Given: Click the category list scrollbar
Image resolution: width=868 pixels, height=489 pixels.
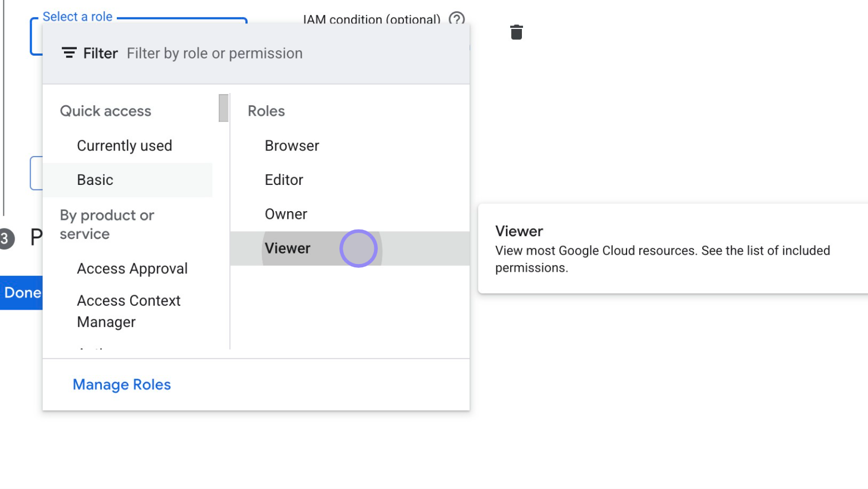Looking at the screenshot, I should tap(223, 108).
